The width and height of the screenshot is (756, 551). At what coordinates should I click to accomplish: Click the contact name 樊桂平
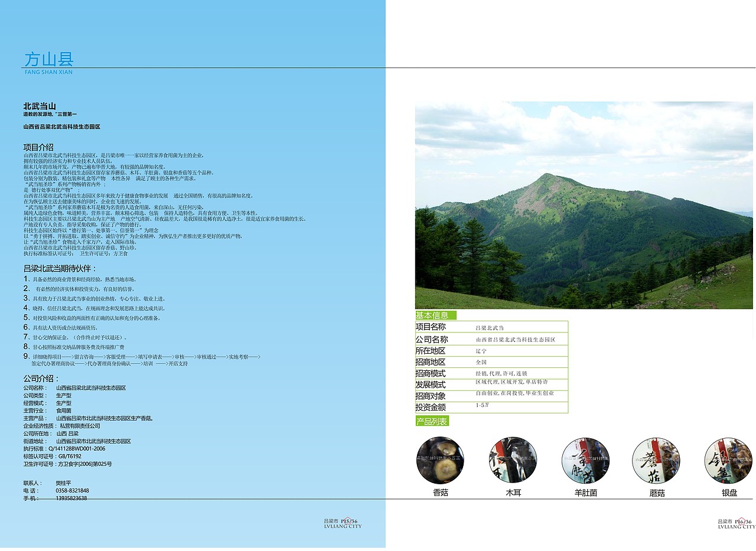point(63,483)
